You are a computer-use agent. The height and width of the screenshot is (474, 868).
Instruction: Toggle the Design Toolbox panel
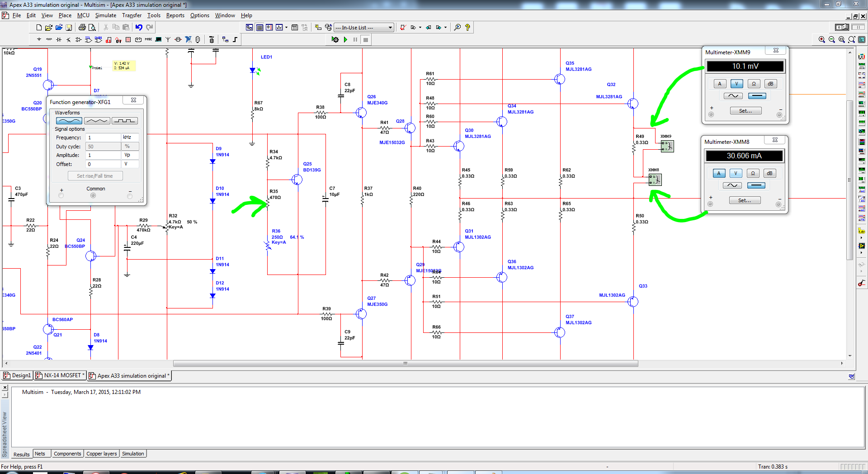249,28
